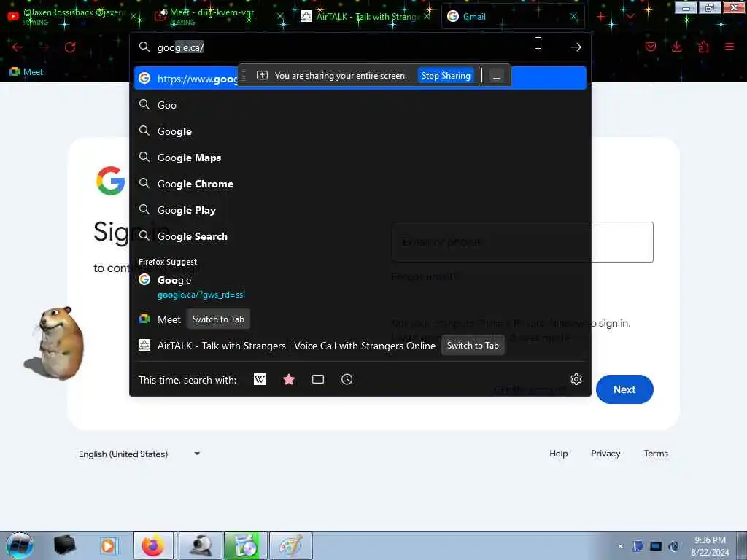Open the Privacy link
The width and height of the screenshot is (747, 560).
(605, 454)
